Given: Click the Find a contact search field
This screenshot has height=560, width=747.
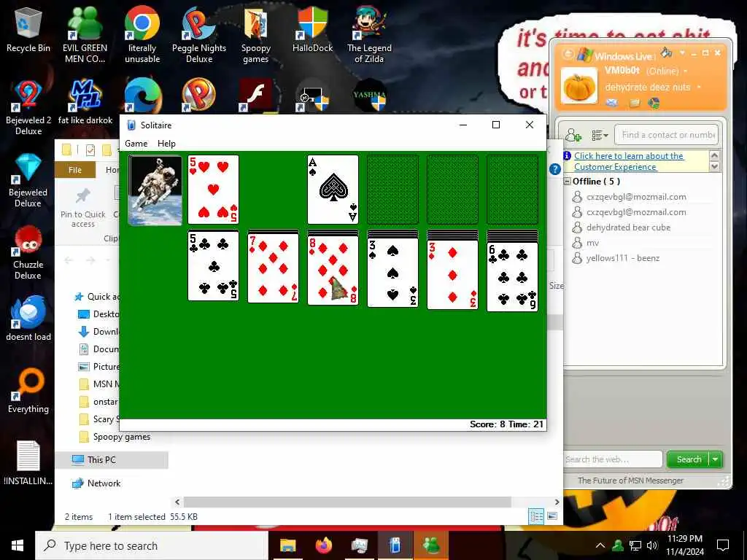Looking at the screenshot, I should point(666,135).
